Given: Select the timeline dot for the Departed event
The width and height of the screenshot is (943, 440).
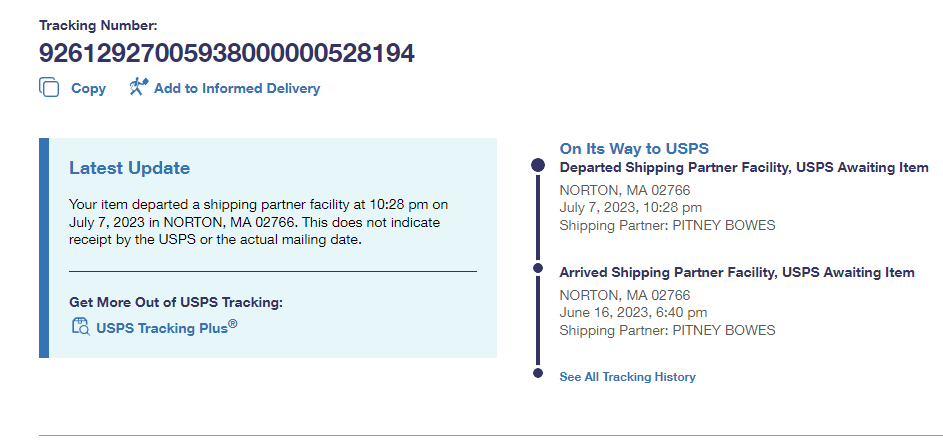Looking at the screenshot, I should pos(538,164).
